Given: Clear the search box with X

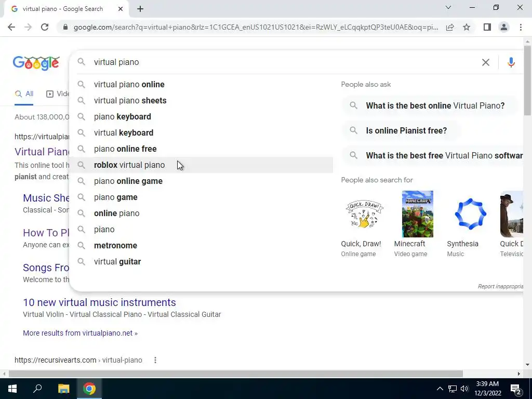Looking at the screenshot, I should 486,62.
